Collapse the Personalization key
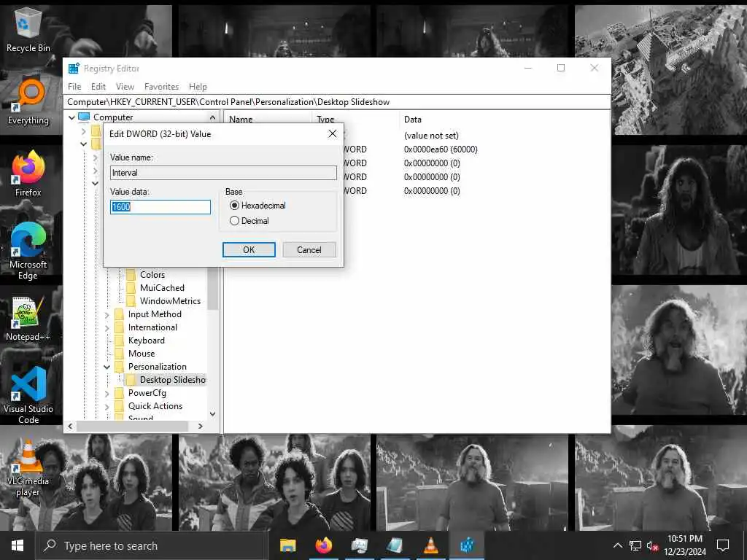This screenshot has height=560, width=747. click(x=107, y=367)
